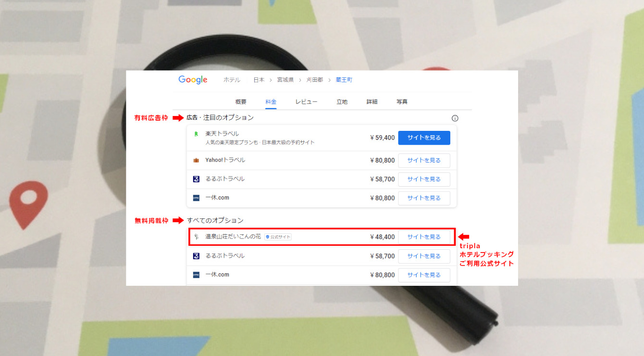Screen dimensions: 644x356
Task: Click the Yahoo!トラベル name text
Action: 225,160
